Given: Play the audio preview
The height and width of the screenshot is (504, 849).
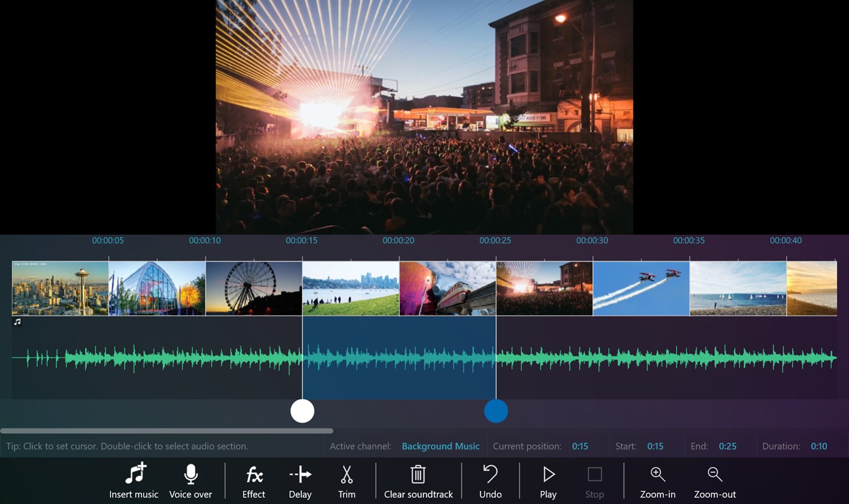Looking at the screenshot, I should 548,479.
